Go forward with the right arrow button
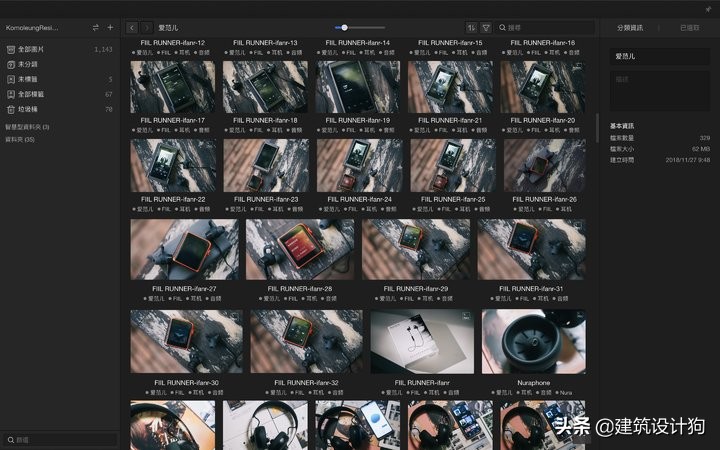 (x=147, y=28)
